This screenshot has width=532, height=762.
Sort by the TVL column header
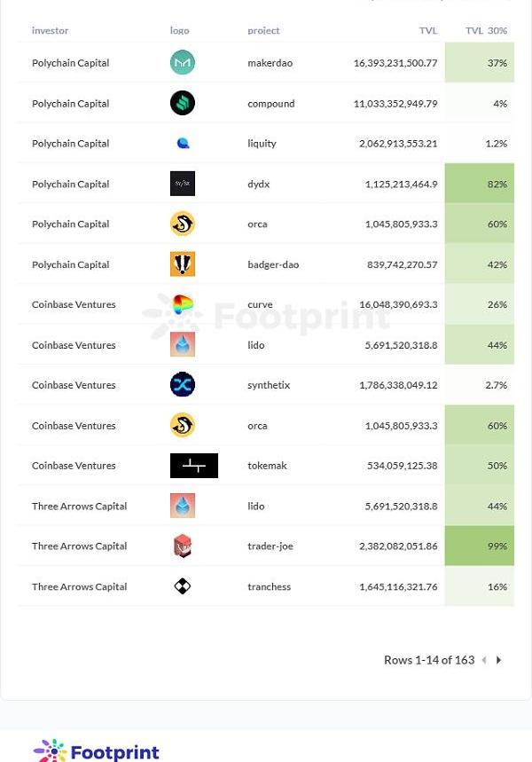click(x=428, y=31)
